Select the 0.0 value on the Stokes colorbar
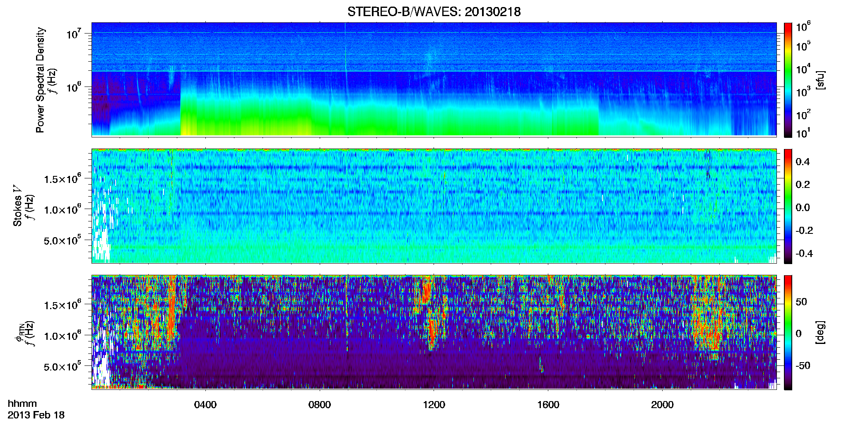Viewport: 868px width, 447px height. coord(803,207)
